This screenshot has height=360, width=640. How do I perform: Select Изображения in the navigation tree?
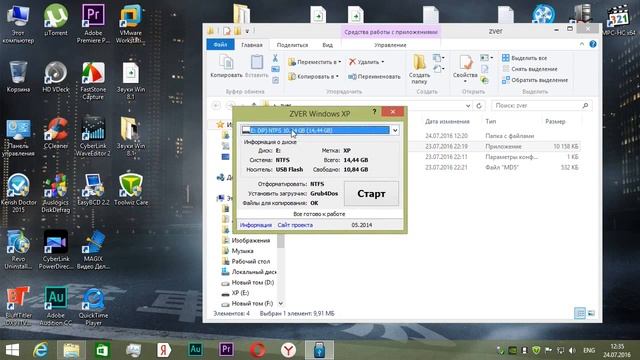(x=246, y=240)
